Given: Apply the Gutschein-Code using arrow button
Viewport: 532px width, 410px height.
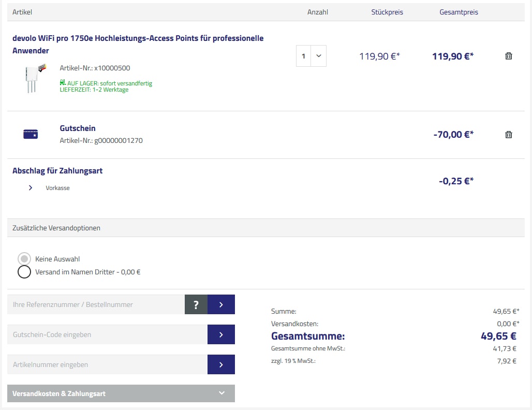Looking at the screenshot, I should tap(221, 334).
